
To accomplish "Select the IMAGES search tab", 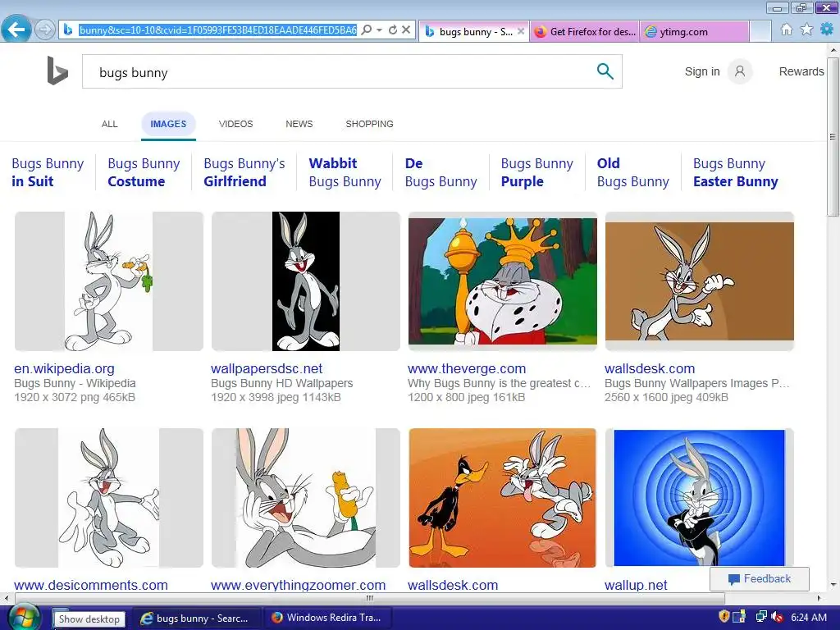I will [x=168, y=124].
